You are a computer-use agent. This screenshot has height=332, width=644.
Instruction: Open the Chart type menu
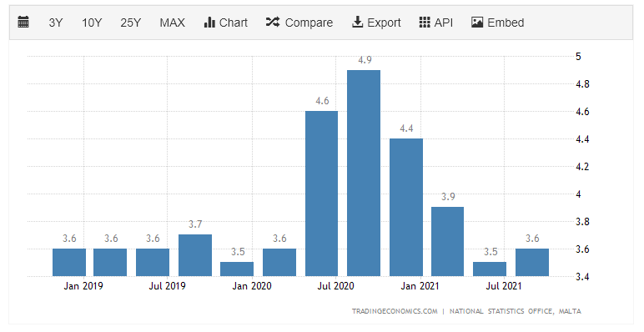point(225,23)
